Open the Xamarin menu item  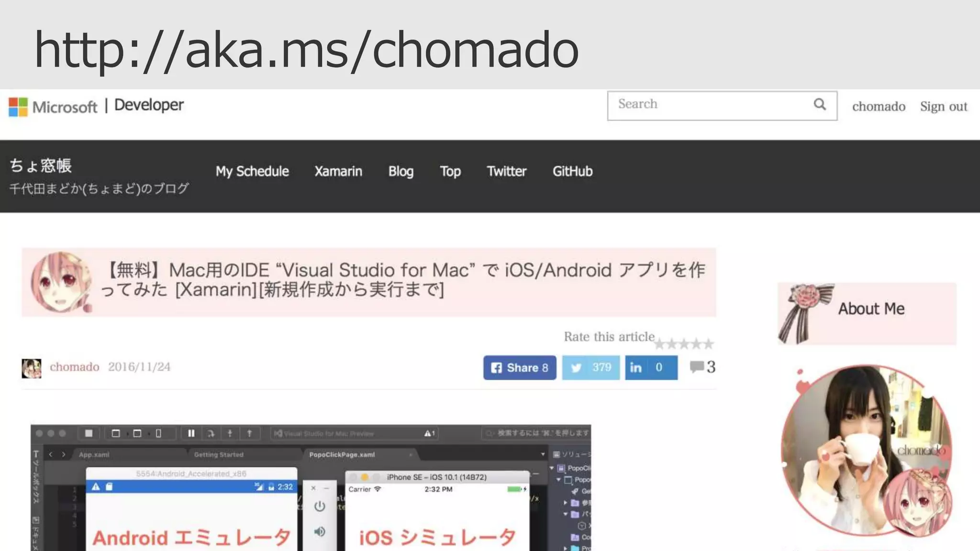pyautogui.click(x=338, y=171)
